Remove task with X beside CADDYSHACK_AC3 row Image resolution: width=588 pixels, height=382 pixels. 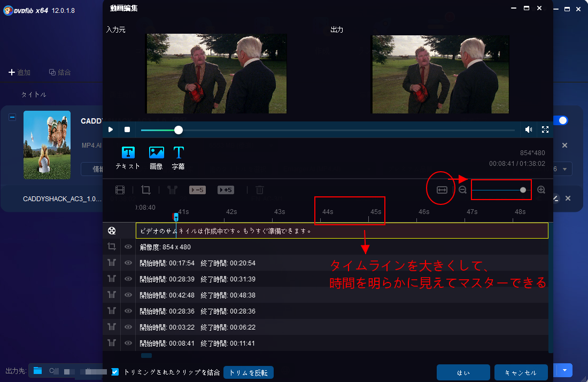coord(568,198)
